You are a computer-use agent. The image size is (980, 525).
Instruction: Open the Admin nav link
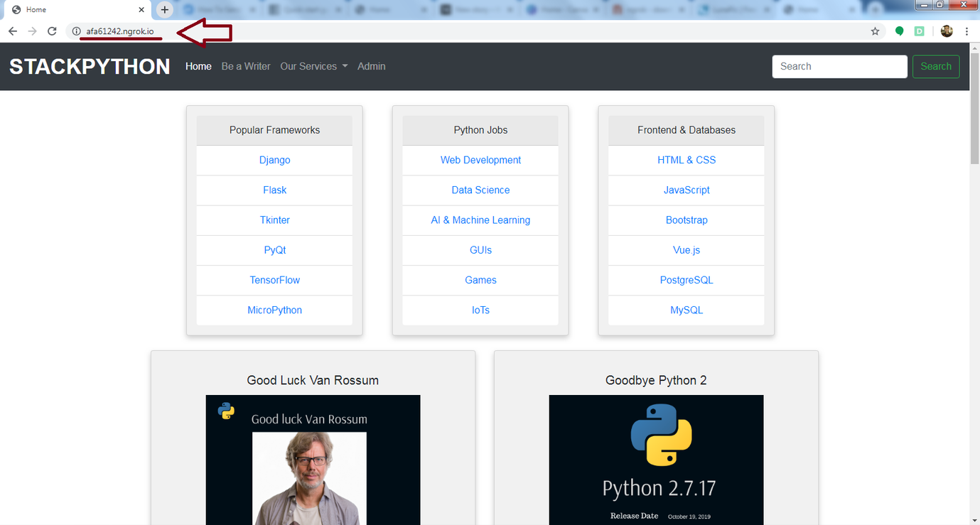372,66
